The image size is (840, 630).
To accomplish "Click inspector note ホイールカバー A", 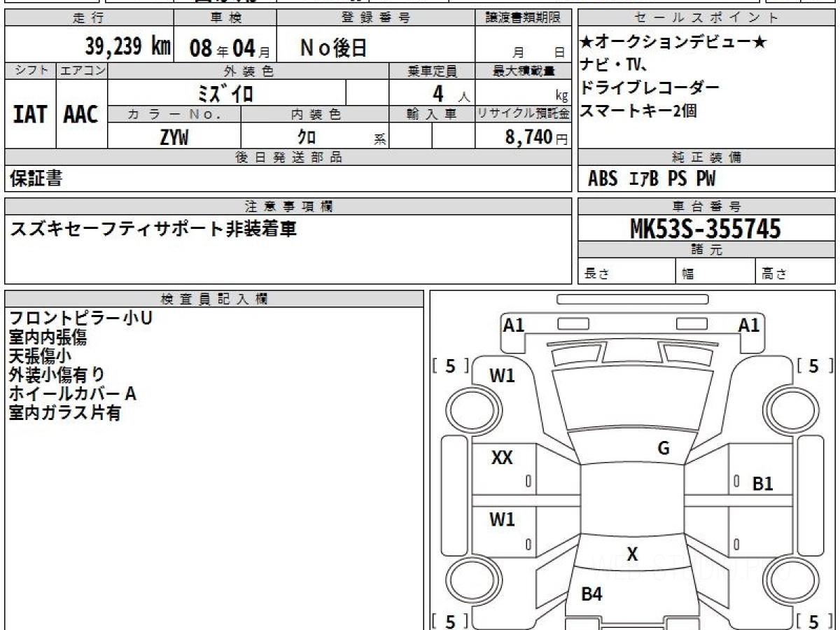I will click(x=73, y=394).
